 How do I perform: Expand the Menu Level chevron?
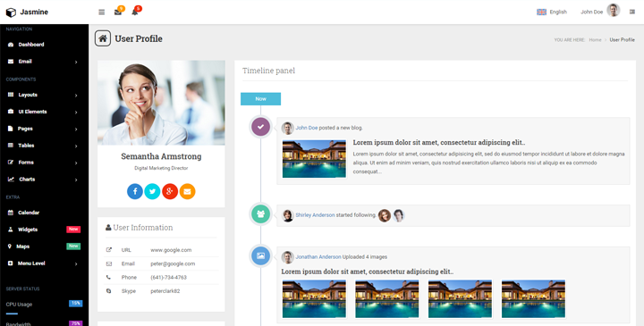coord(76,264)
